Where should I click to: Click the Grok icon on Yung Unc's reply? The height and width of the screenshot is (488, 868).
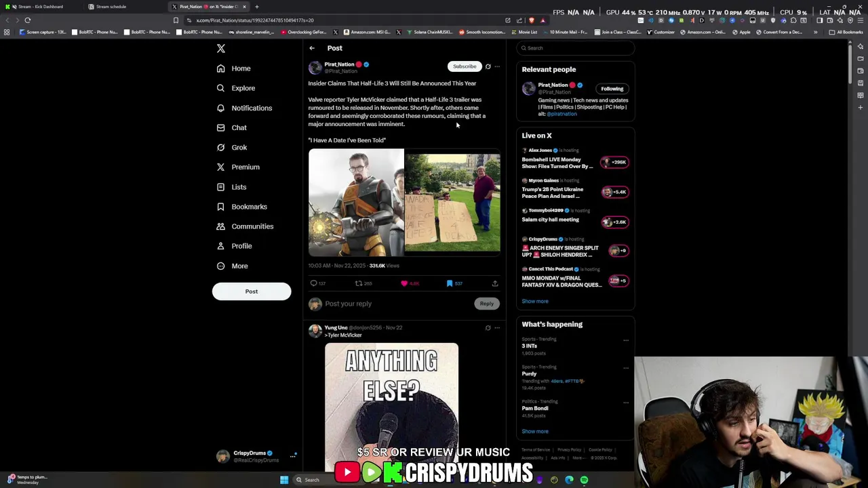tap(488, 328)
